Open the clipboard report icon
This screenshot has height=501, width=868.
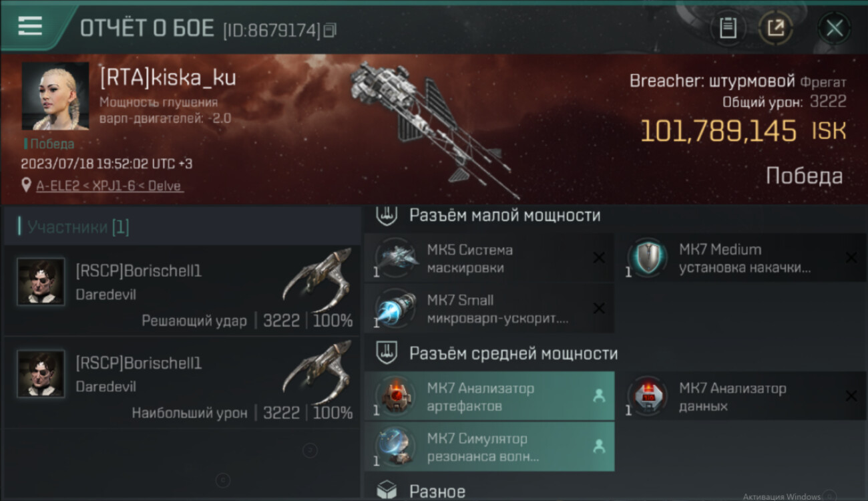[727, 28]
